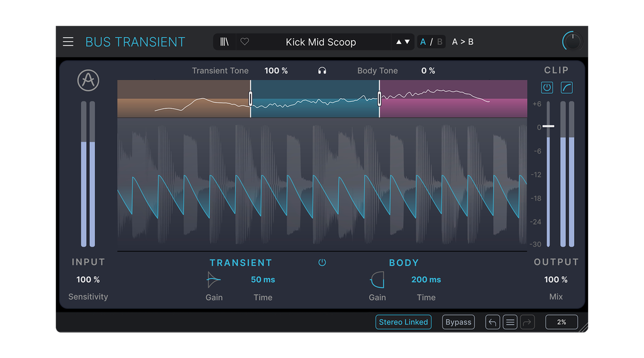This screenshot has width=644, height=358.
Task: Click the Arturia logo icon
Action: tap(88, 80)
